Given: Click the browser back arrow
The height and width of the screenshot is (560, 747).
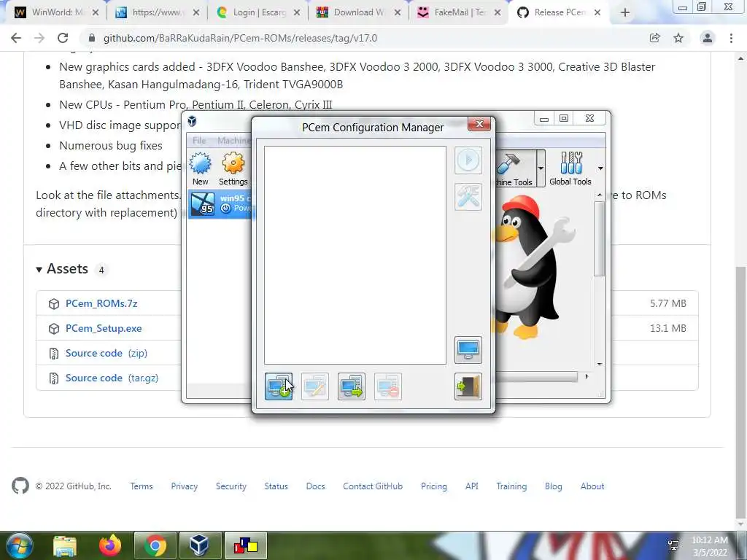Looking at the screenshot, I should 16,38.
